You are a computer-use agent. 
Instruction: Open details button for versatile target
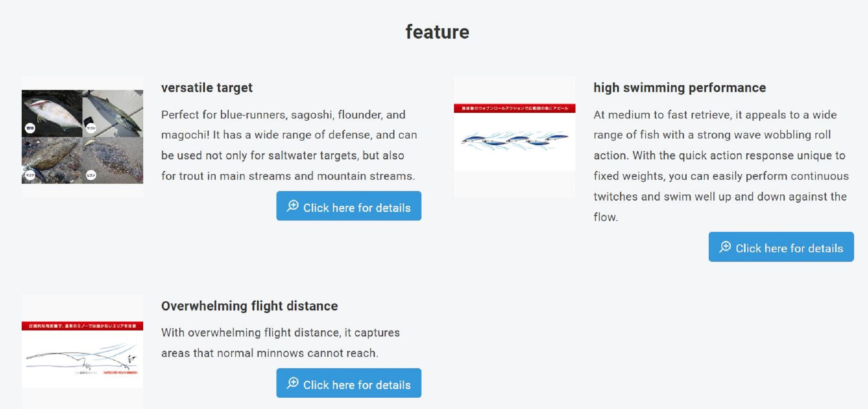(x=349, y=206)
